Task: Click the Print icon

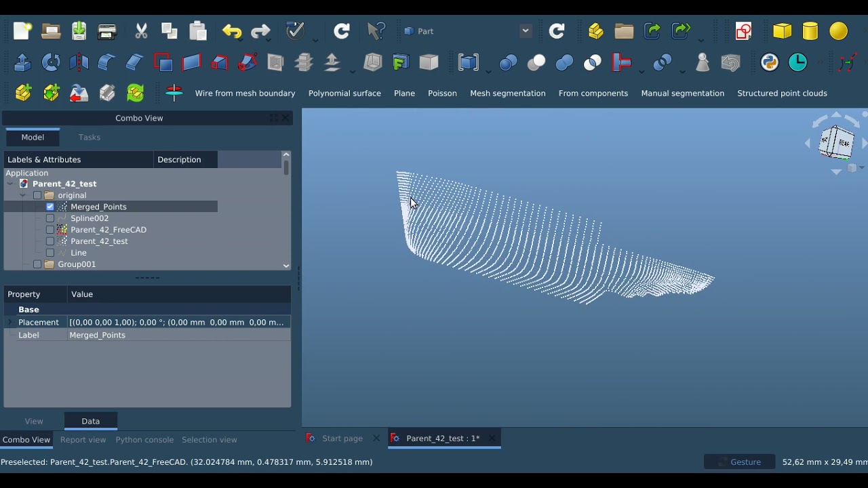Action: point(107,31)
